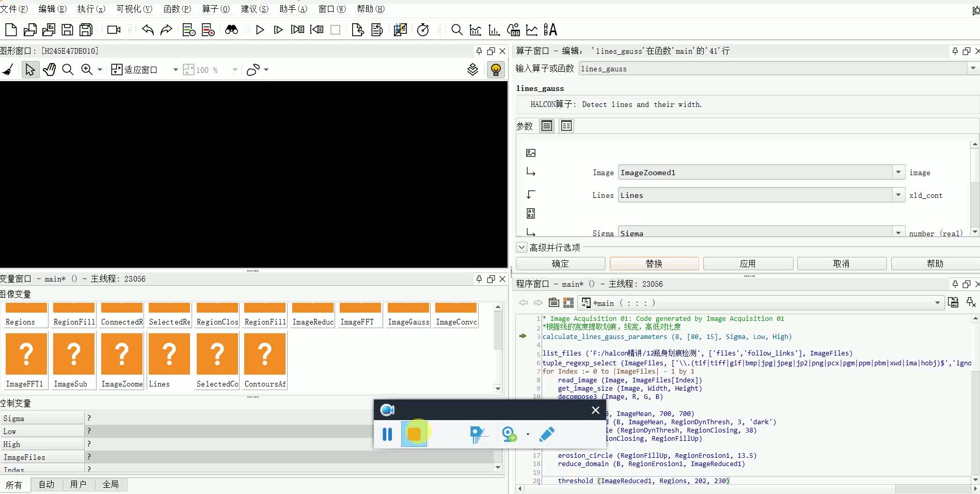The image size is (980, 494).
Task: Open the 算子(O) menu
Action: pyautogui.click(x=215, y=9)
